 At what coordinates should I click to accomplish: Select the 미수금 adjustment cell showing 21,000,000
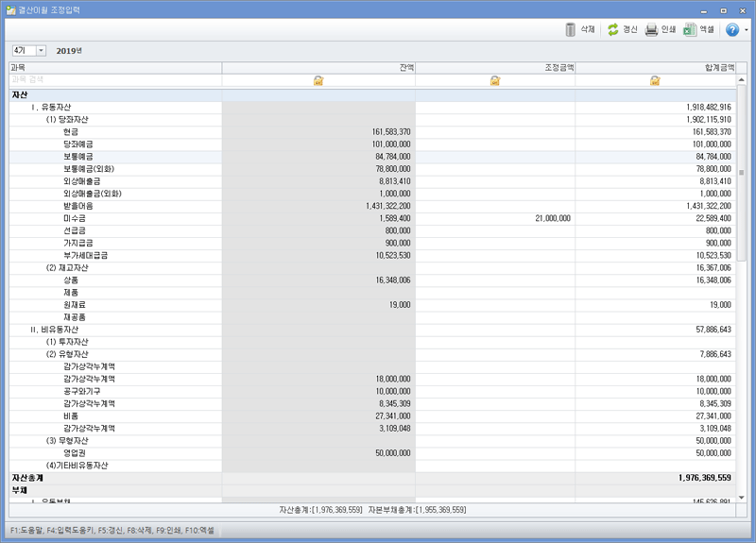(494, 218)
